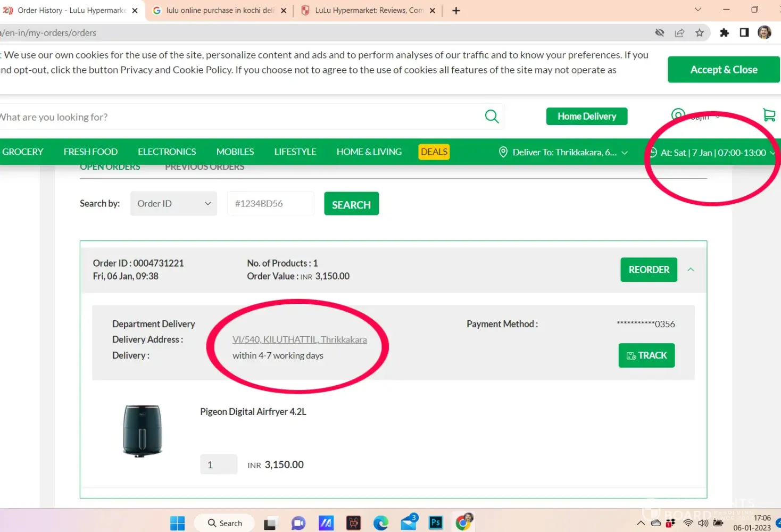
Task: Click the Pigeon Digital Airfryer 4.2L title
Action: tap(253, 412)
